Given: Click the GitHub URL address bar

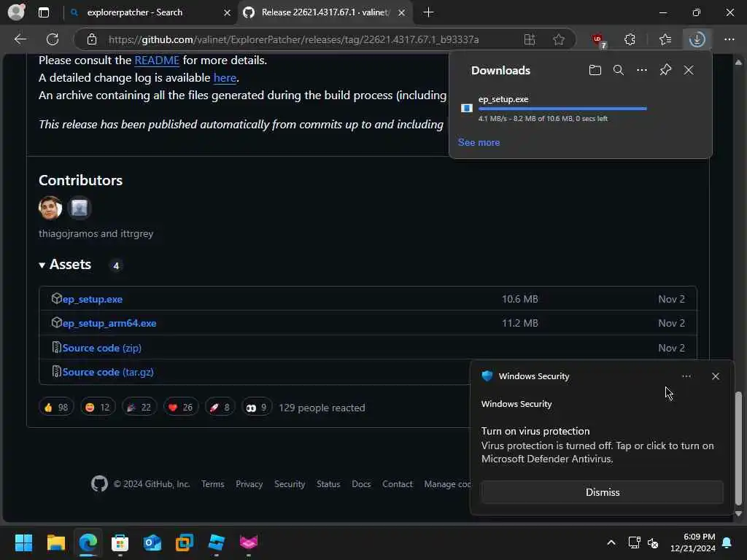Looking at the screenshot, I should click(x=293, y=39).
